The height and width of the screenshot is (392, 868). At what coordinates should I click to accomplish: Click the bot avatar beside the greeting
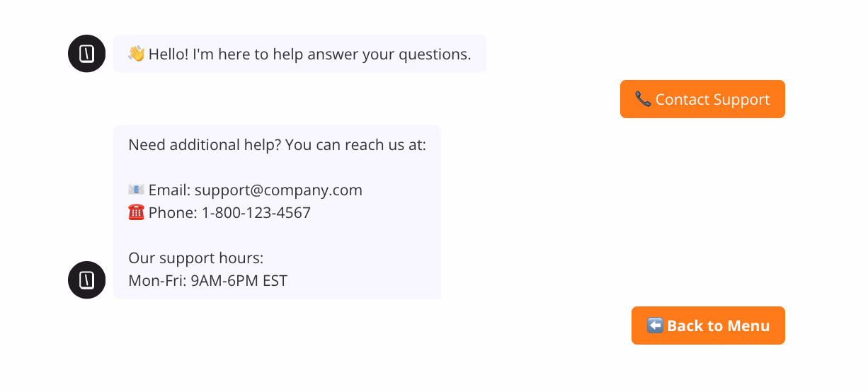tap(86, 54)
